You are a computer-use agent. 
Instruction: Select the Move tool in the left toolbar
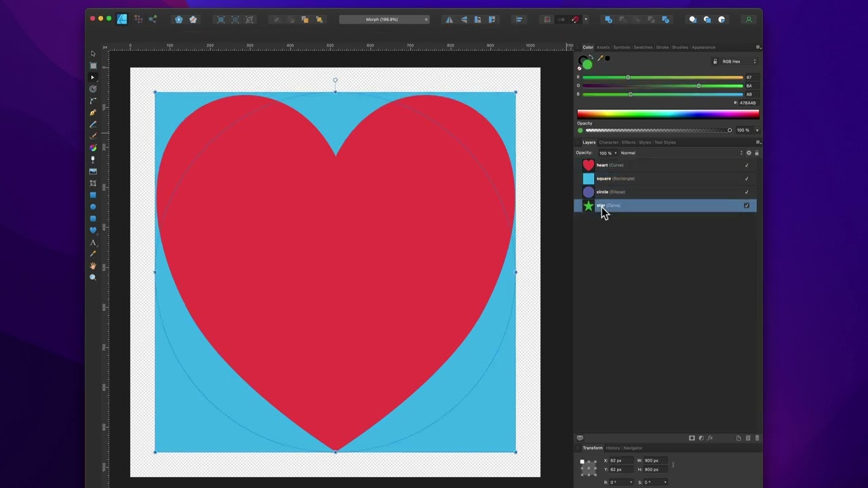click(93, 54)
